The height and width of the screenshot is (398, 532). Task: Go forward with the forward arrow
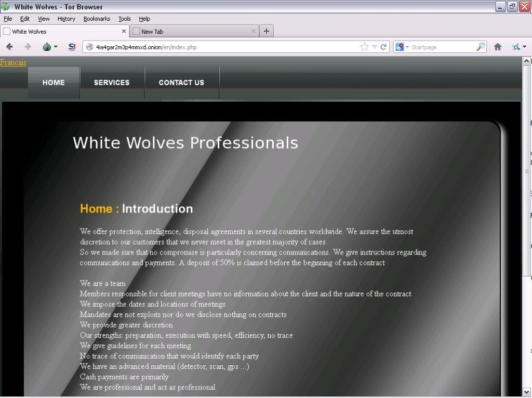click(x=28, y=47)
